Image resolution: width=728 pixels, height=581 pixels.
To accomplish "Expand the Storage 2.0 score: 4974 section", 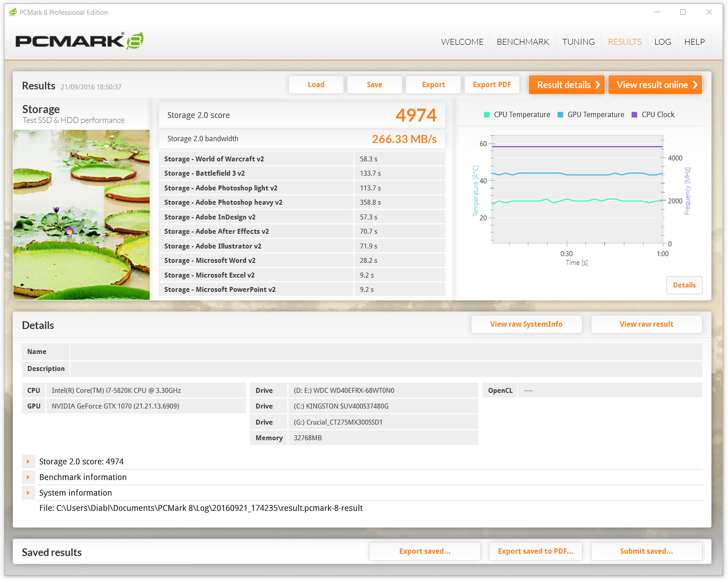I will (28, 462).
